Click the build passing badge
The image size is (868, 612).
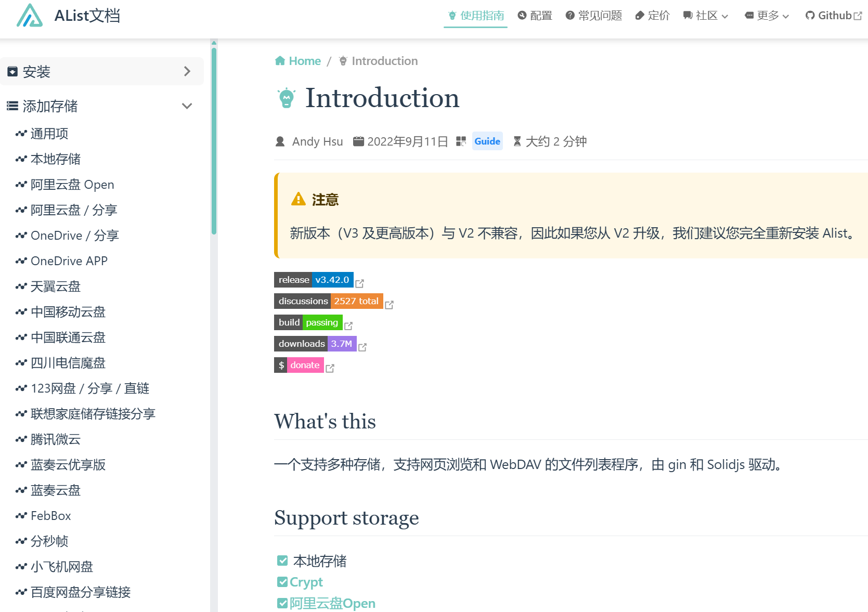308,322
